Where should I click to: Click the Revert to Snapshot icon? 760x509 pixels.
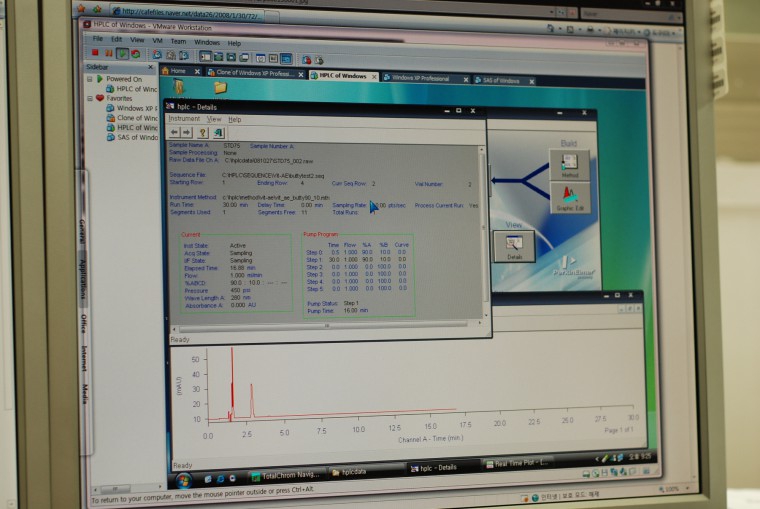pyautogui.click(x=171, y=55)
